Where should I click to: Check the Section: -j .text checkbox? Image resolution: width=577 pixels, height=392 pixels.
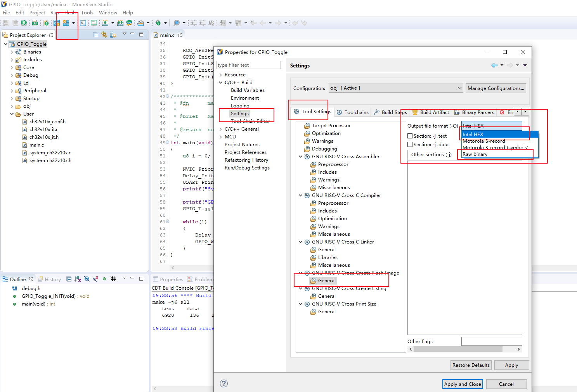[410, 136]
